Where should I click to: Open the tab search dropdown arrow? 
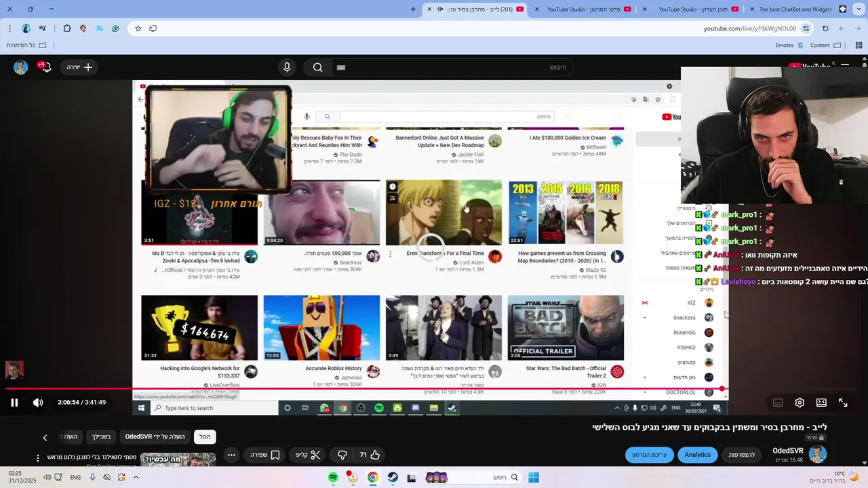pos(858,9)
